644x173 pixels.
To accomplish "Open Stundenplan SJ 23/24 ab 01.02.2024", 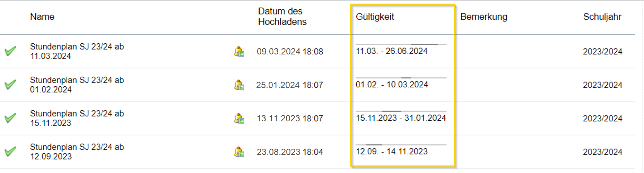I will tap(77, 85).
